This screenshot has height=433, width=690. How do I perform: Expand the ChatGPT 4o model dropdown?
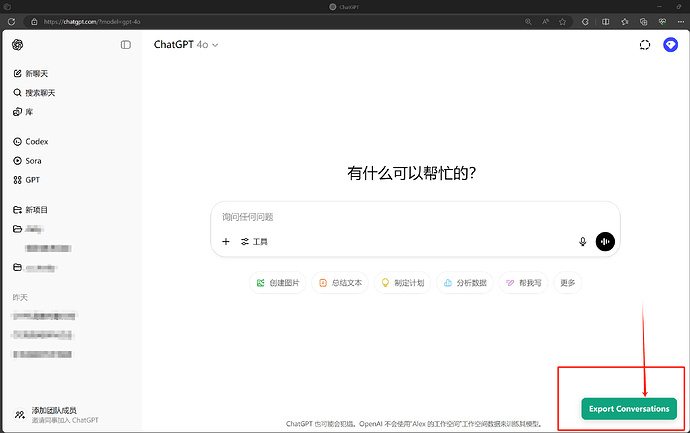click(186, 45)
